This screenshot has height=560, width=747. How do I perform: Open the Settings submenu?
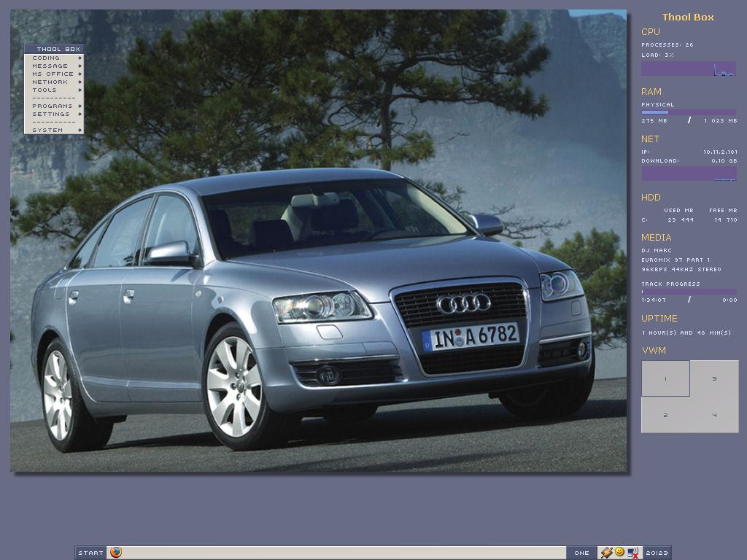pos(54,114)
